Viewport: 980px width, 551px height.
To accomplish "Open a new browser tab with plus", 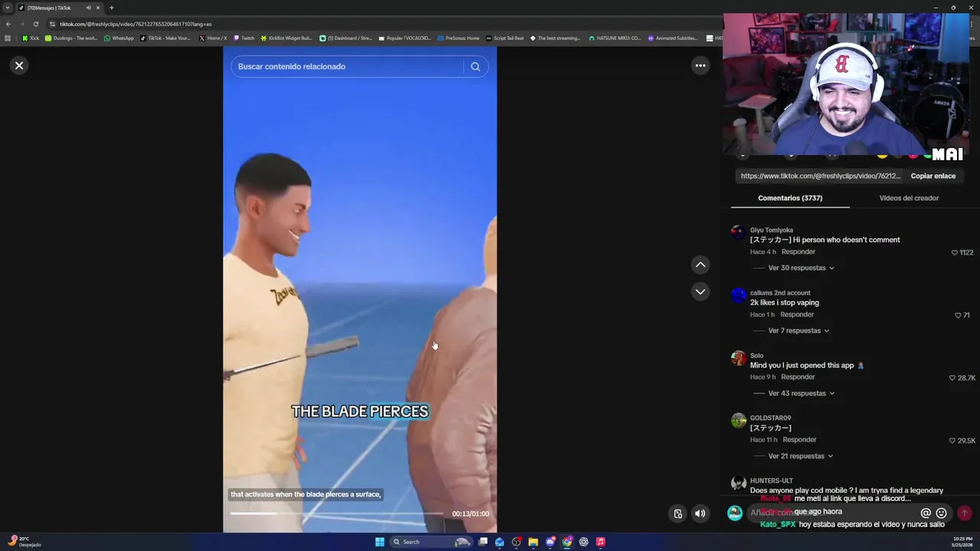I will point(111,8).
